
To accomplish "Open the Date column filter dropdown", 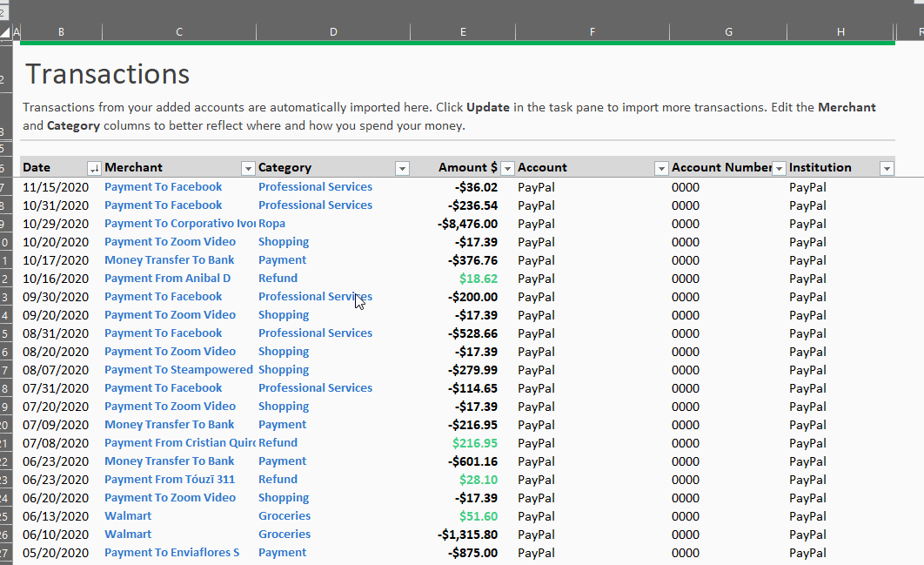I will tap(94, 169).
